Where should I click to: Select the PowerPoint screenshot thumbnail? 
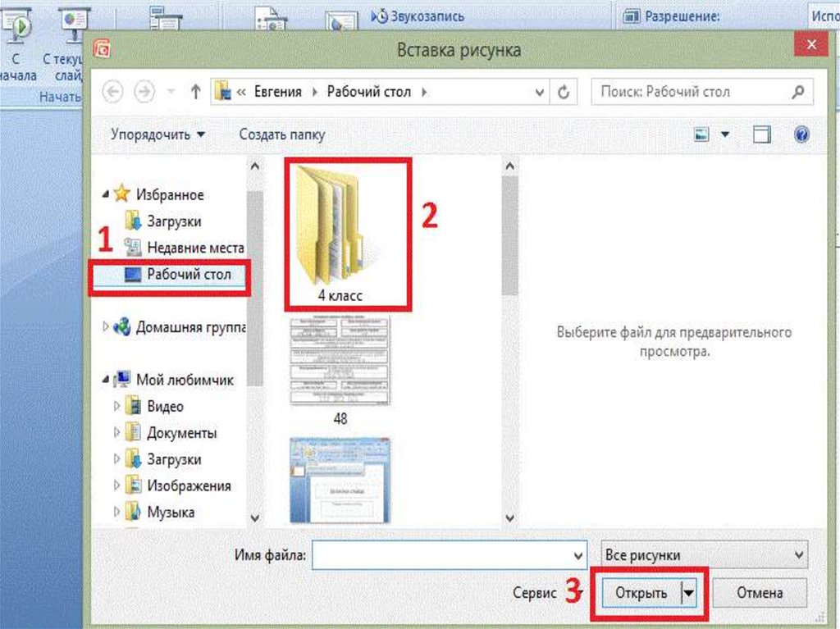tap(340, 480)
